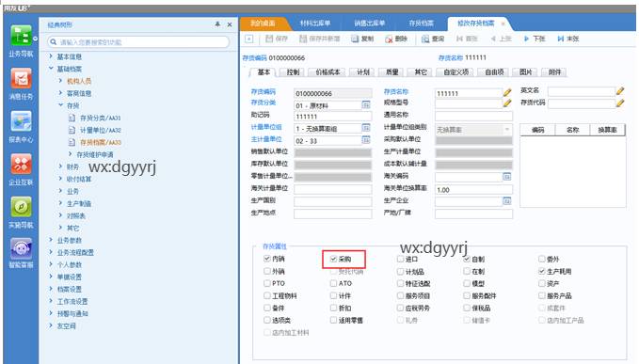Click the 复制 copy toolbar icon
639x364 pixels.
355,39
